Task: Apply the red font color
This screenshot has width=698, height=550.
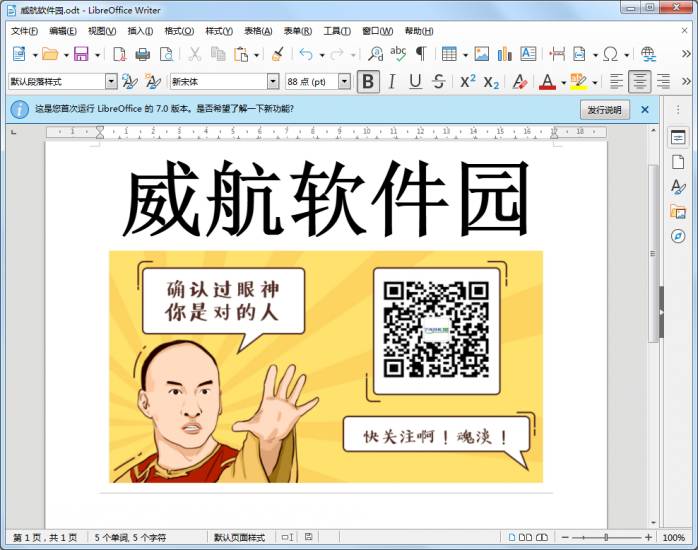Action: point(548,82)
